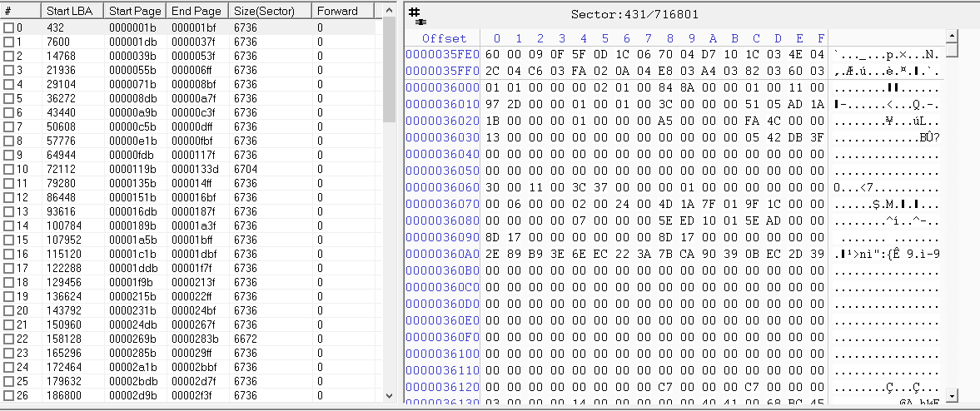Select Start Page value 0000001b
The width and height of the screenshot is (980, 411).
[132, 27]
